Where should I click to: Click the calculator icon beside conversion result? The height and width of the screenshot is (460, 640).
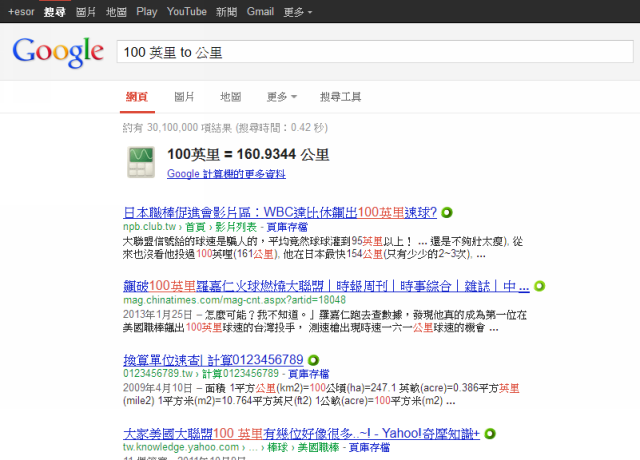(141, 162)
